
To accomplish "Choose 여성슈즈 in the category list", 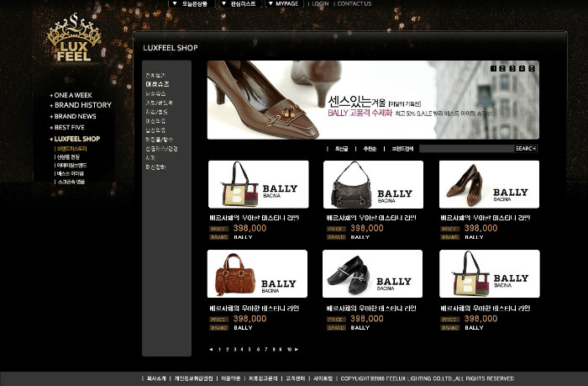I will 158,84.
